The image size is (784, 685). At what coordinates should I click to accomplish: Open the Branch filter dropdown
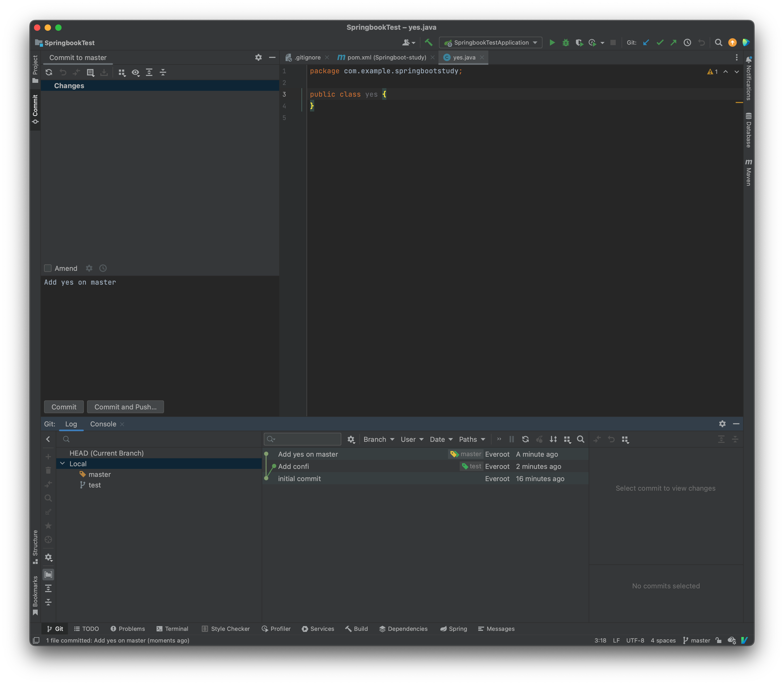pyautogui.click(x=379, y=439)
